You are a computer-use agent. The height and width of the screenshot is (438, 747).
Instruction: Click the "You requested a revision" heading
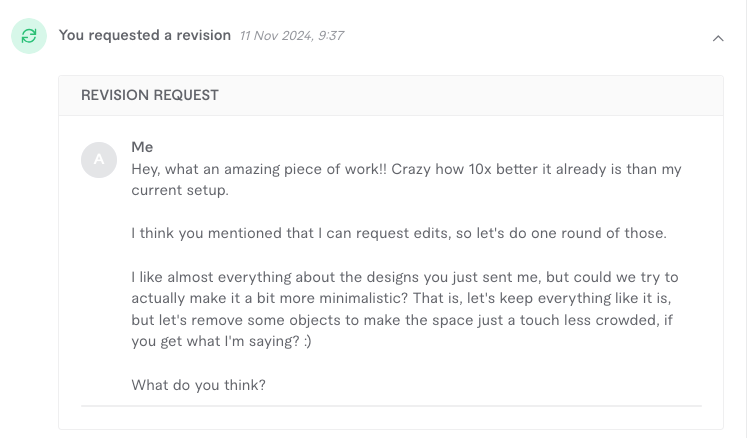tap(145, 35)
